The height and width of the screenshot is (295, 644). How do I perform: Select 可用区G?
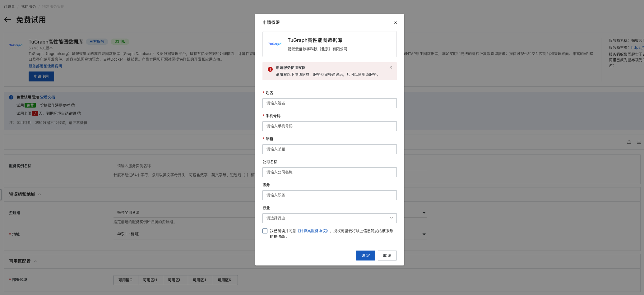tap(126, 280)
